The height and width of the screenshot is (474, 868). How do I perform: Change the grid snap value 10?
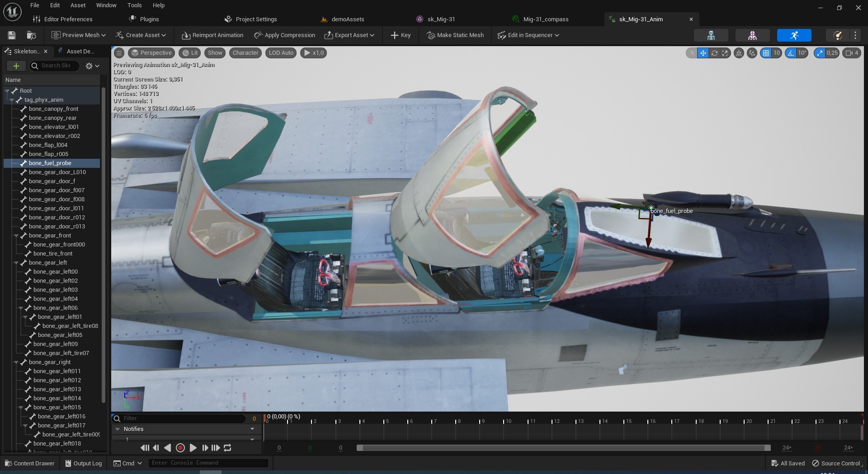[777, 53]
